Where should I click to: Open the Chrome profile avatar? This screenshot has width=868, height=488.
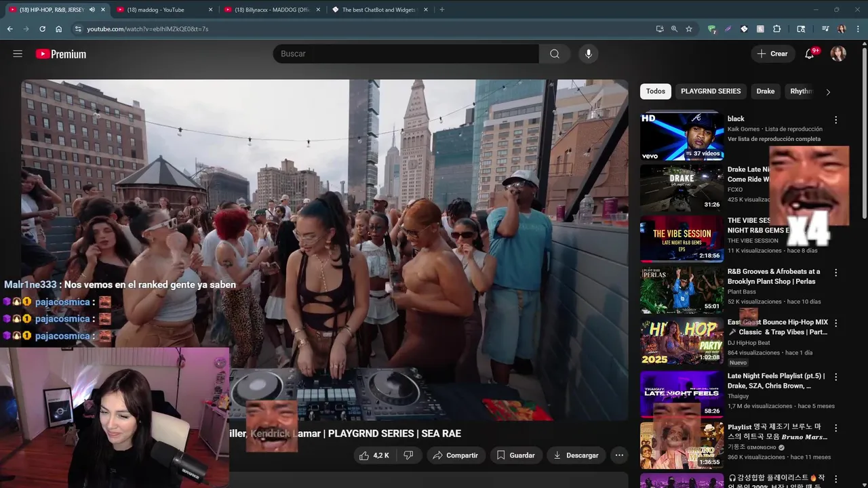point(842,29)
